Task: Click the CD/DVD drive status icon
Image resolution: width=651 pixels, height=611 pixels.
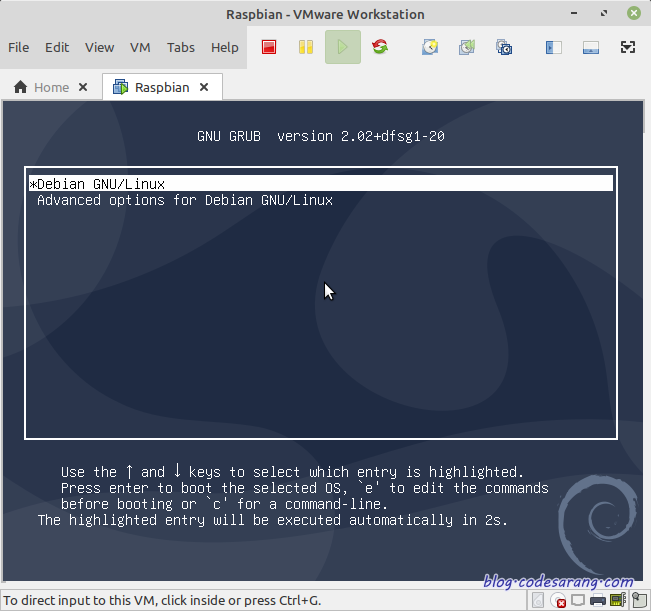Action: (x=558, y=600)
